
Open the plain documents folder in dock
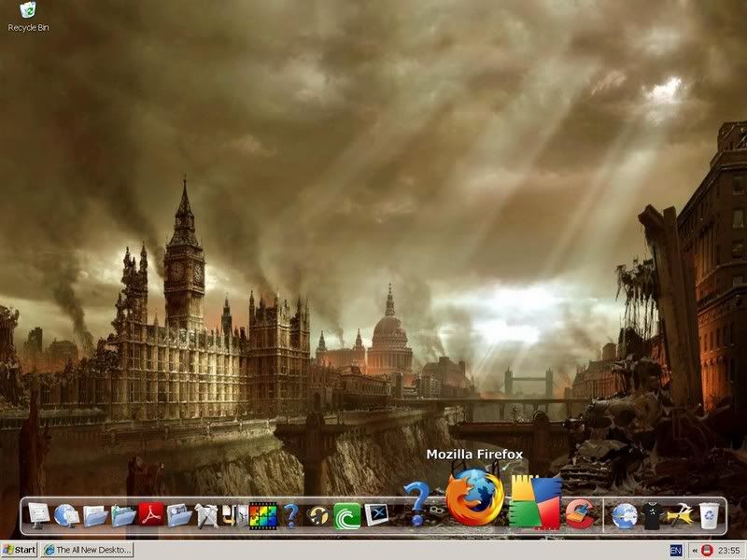point(95,516)
